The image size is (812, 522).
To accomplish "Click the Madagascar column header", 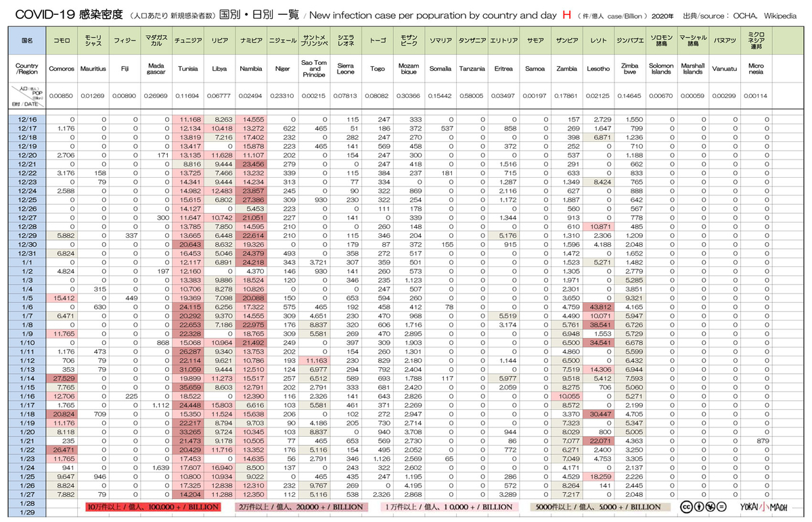I will point(156,69).
